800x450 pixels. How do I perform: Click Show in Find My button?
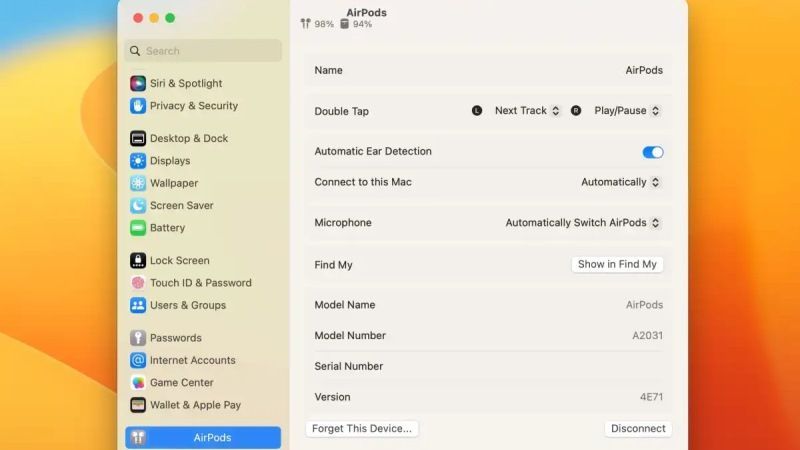click(x=617, y=264)
